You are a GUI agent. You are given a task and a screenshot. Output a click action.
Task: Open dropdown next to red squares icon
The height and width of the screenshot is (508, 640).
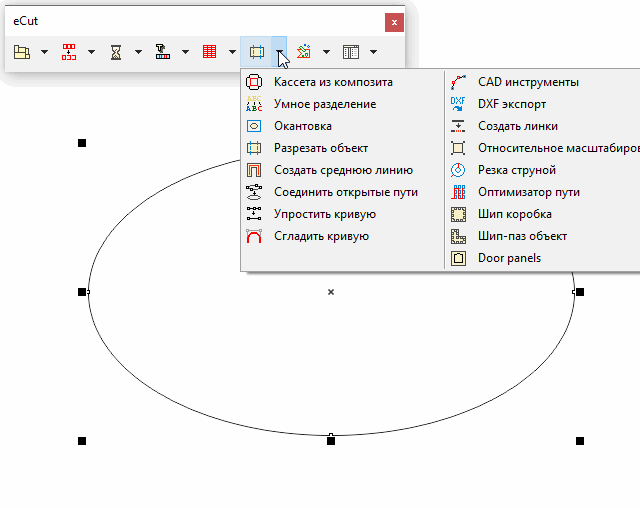[91, 52]
